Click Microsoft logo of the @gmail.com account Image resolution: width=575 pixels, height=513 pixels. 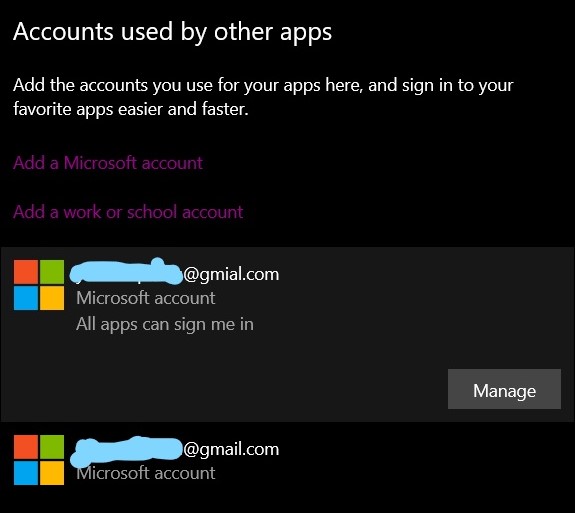(39, 460)
